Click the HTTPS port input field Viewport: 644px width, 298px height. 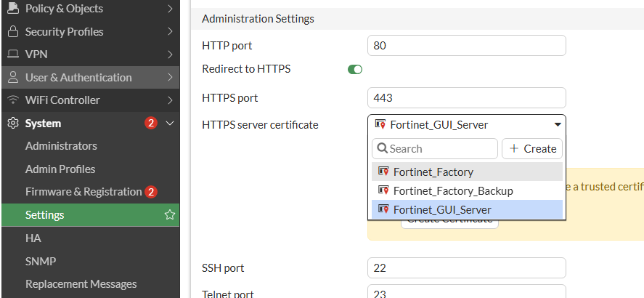click(467, 98)
